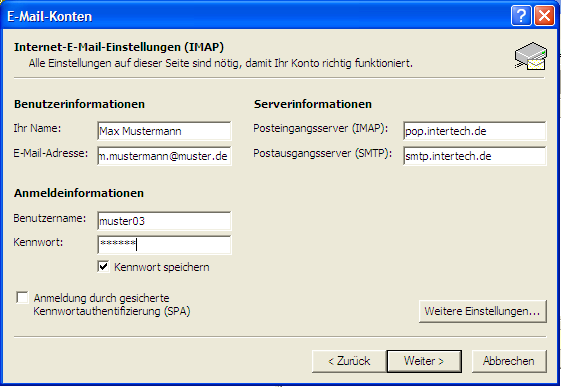The width and height of the screenshot is (561, 387).
Task: Click the 'Alle Einstellungen auf dieser Seite' description
Action: [220, 63]
